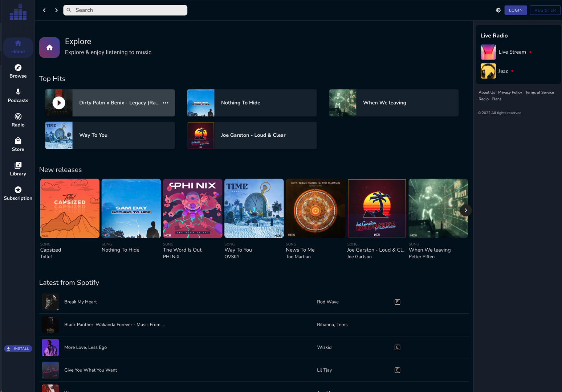Open the Radio section icon
The image size is (562, 392).
tap(18, 116)
